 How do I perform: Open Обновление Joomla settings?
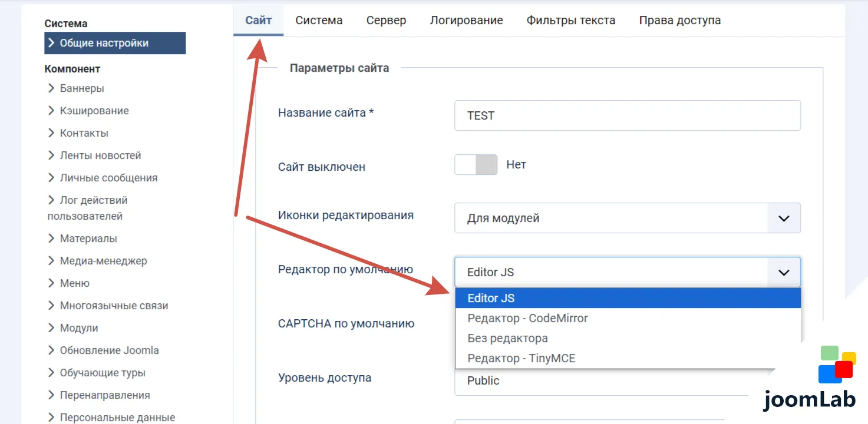click(x=103, y=350)
